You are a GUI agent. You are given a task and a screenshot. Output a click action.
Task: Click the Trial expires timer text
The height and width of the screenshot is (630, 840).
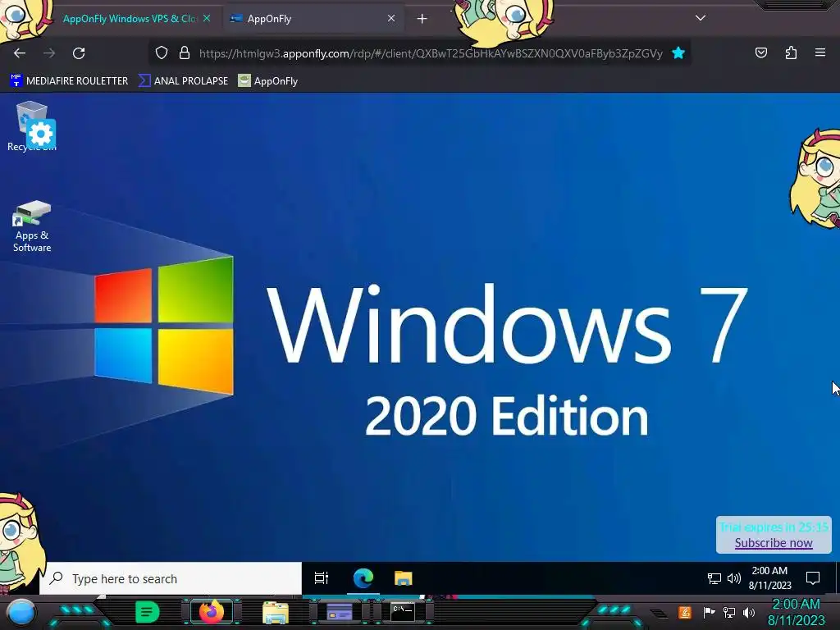774,527
